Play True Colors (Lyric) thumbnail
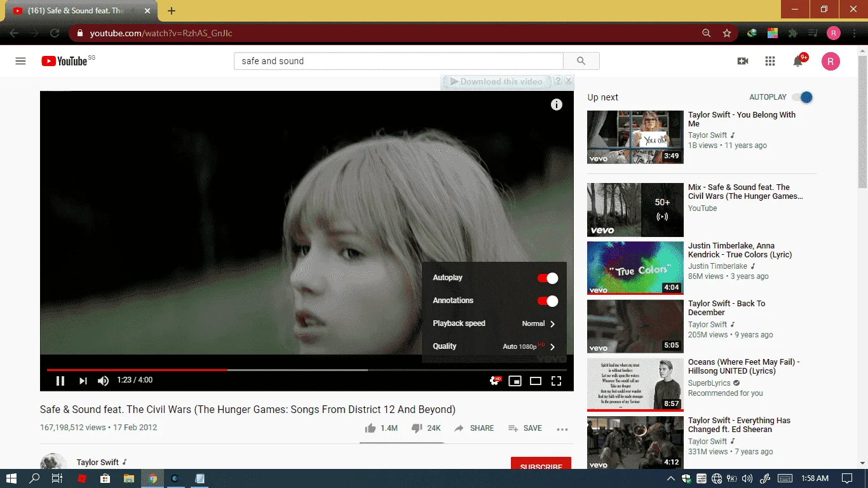Screen dimensions: 868x488 tap(635, 268)
